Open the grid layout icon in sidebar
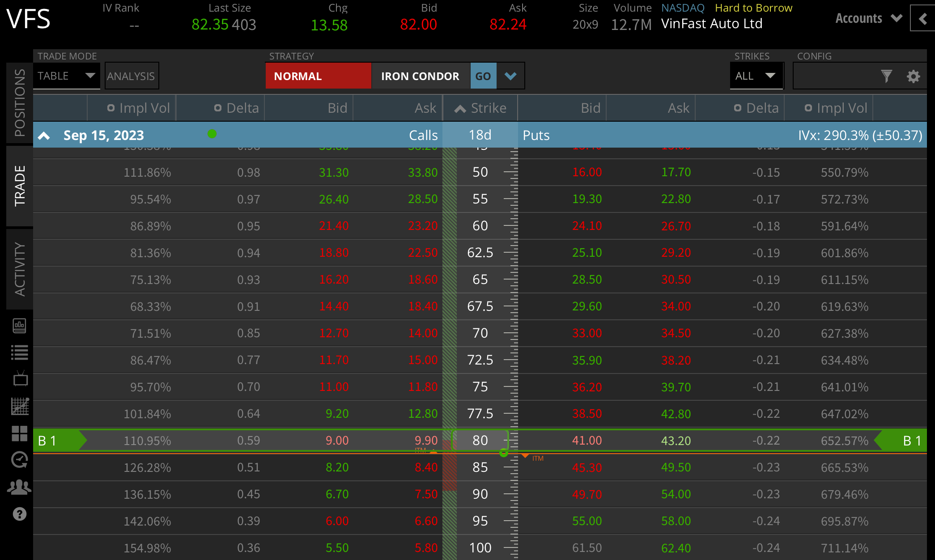This screenshot has height=560, width=935. click(x=20, y=433)
